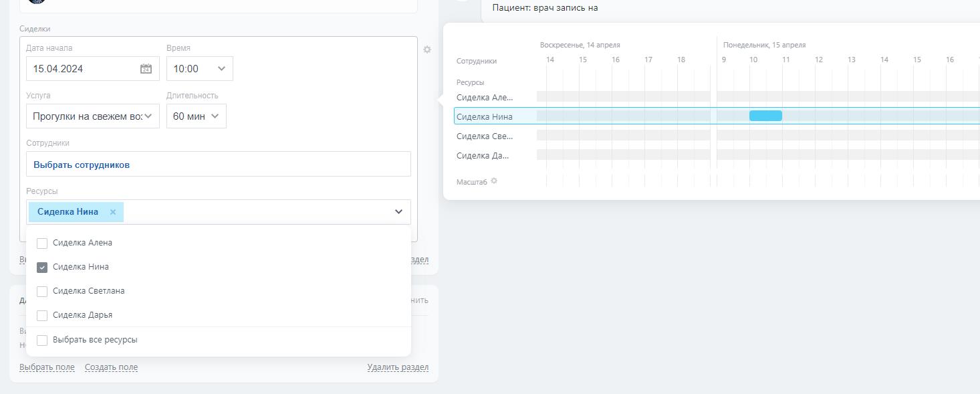Click the blue booking block in timeline
980x394 pixels.
(765, 116)
